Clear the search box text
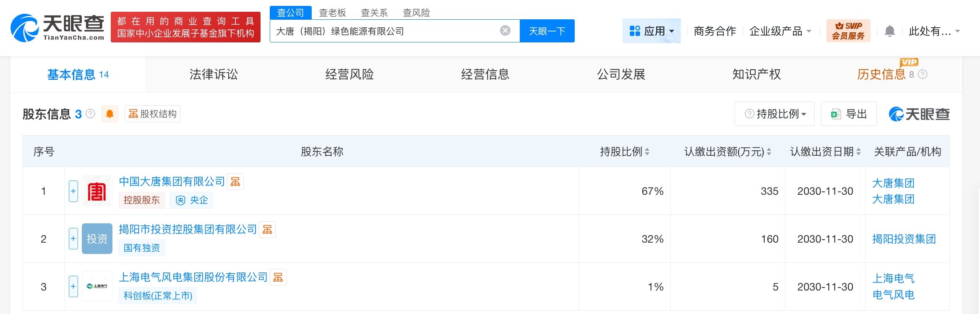980x314 pixels. tap(506, 31)
